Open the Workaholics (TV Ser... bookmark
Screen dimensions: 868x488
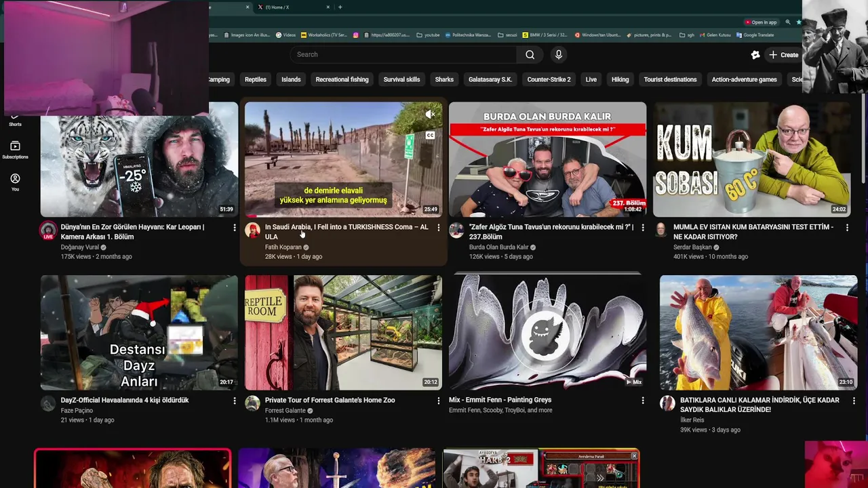[x=323, y=35]
